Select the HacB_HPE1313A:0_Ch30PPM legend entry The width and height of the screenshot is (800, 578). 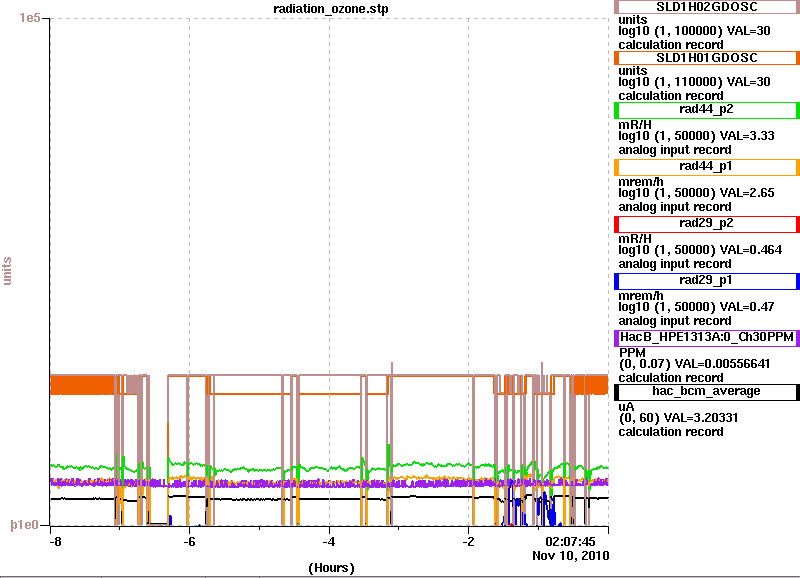(x=707, y=338)
